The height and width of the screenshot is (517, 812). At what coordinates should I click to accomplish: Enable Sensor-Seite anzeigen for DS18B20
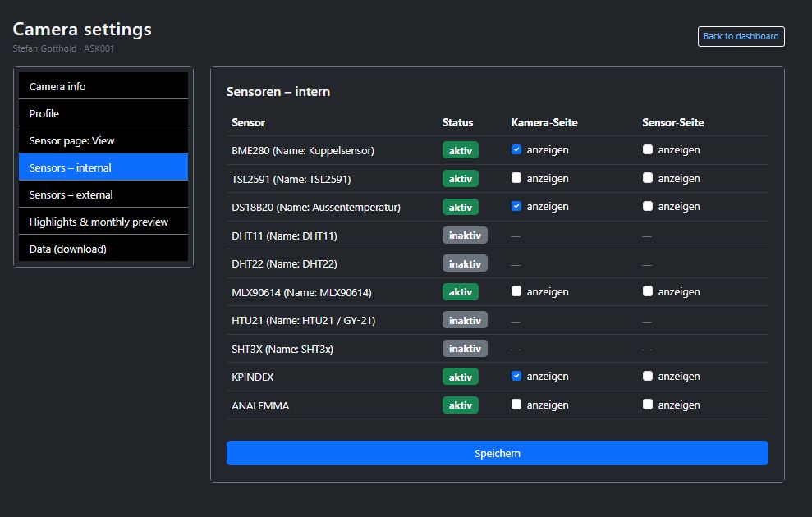pyautogui.click(x=648, y=206)
